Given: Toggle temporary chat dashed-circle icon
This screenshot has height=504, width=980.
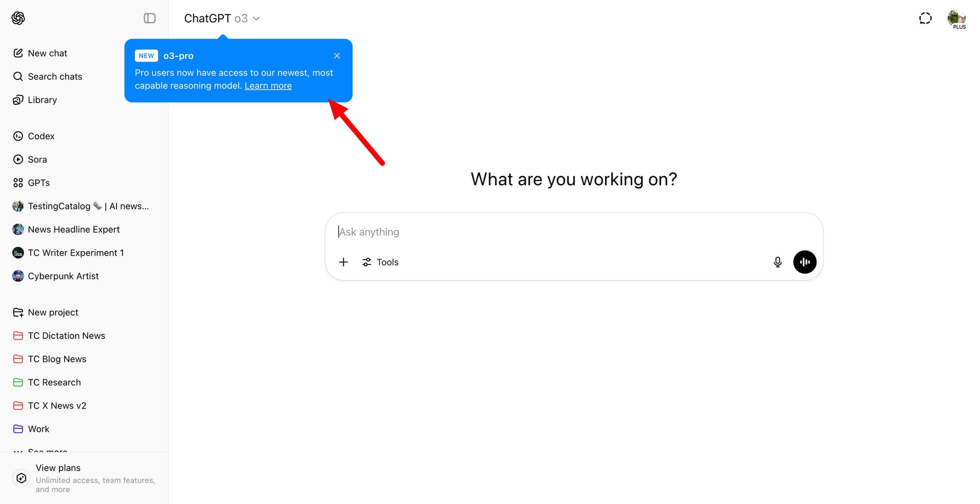Looking at the screenshot, I should (x=925, y=18).
